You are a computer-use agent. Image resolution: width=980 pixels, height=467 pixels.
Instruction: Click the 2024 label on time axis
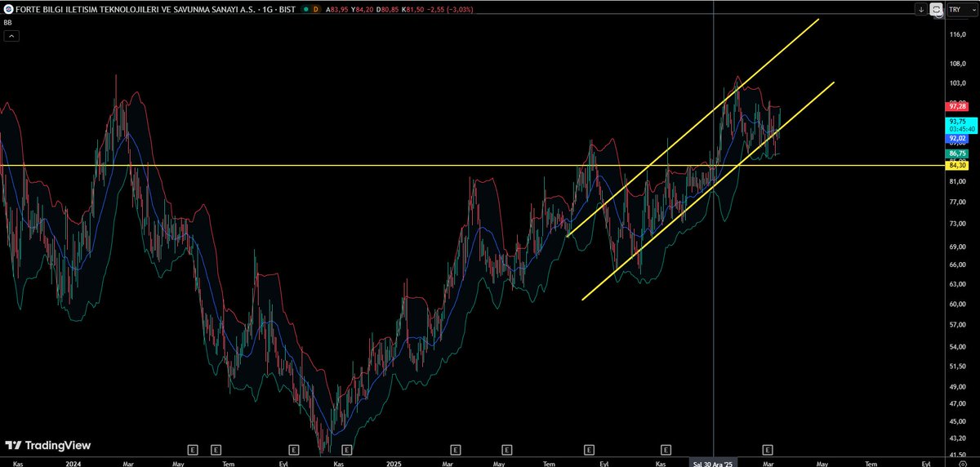click(x=73, y=462)
